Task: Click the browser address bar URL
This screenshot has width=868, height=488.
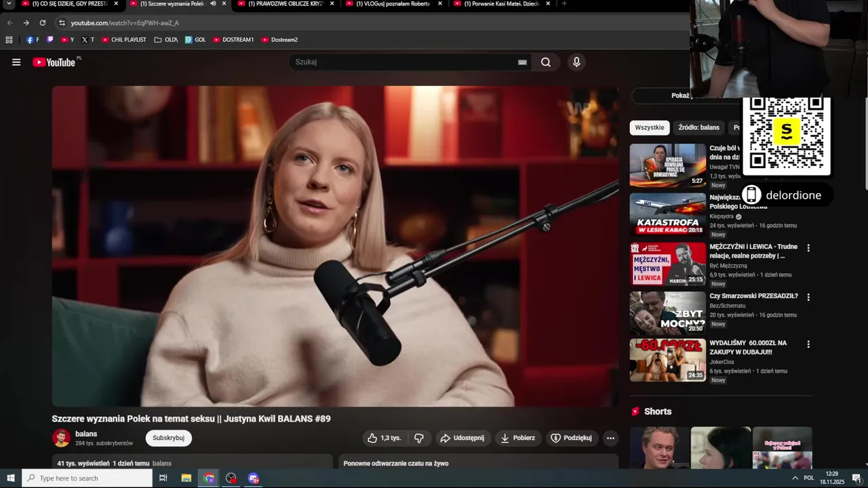Action: pos(125,22)
